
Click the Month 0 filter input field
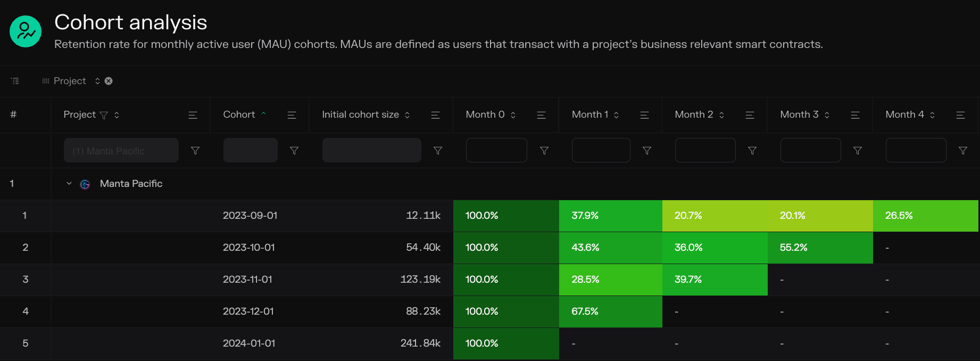point(496,150)
